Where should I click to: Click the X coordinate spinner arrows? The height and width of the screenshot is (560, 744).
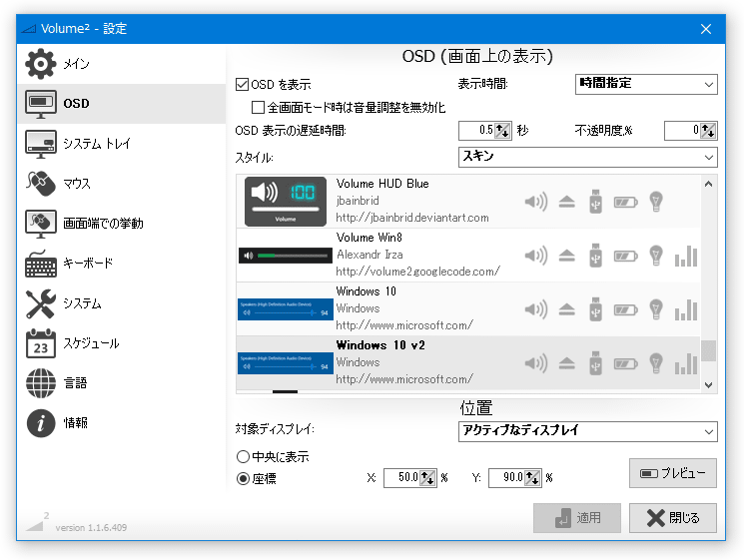[427, 477]
